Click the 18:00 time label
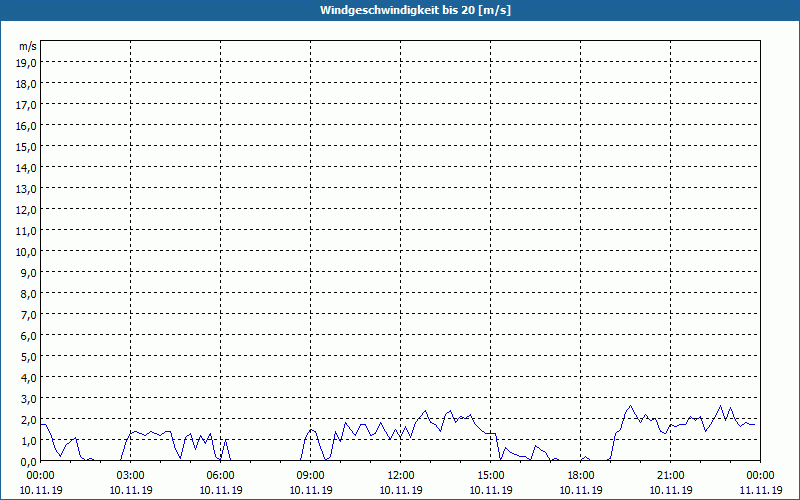 (581, 476)
